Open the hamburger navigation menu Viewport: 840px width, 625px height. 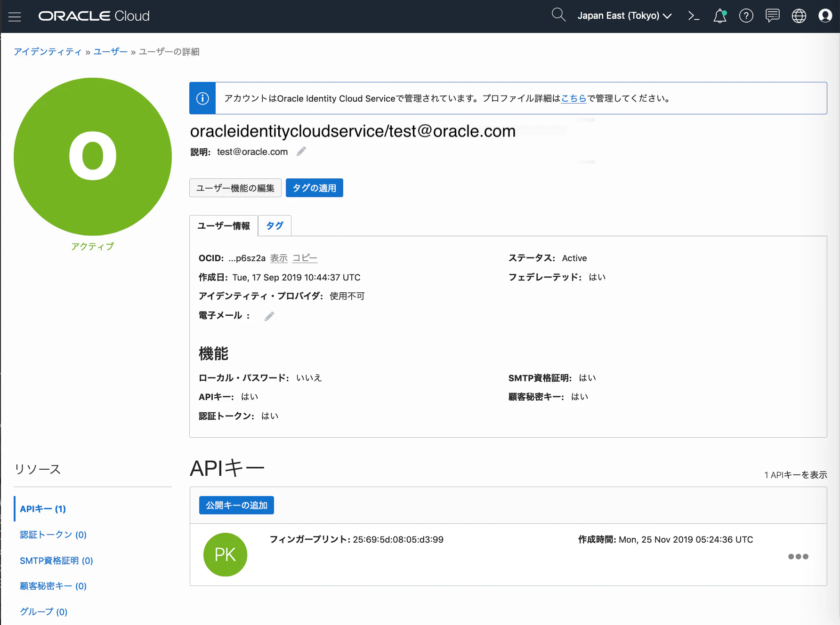click(x=15, y=16)
